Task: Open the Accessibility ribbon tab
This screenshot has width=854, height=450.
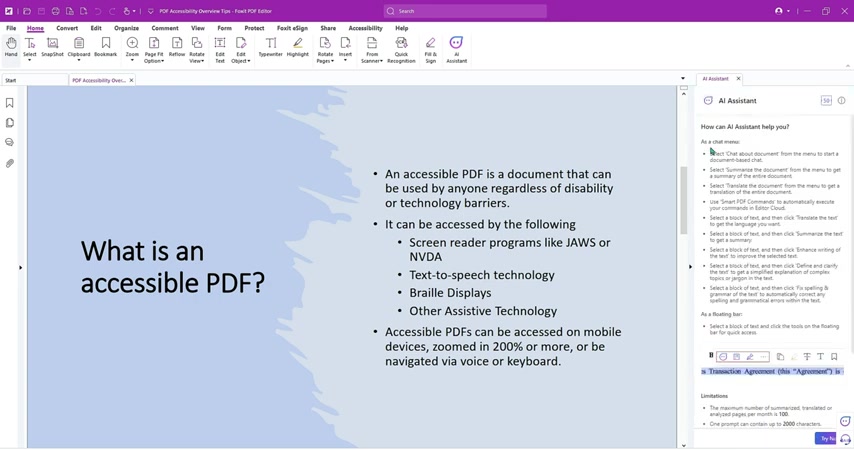Action: pyautogui.click(x=365, y=28)
